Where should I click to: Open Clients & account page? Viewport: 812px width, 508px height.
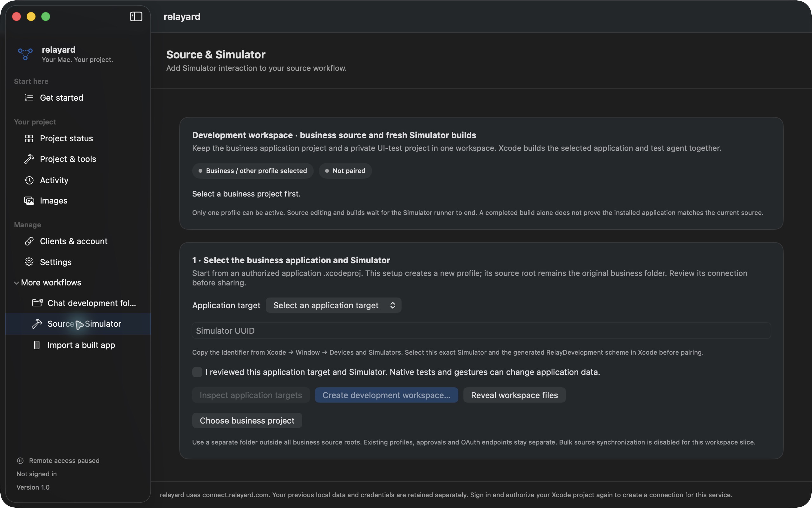pos(78,241)
